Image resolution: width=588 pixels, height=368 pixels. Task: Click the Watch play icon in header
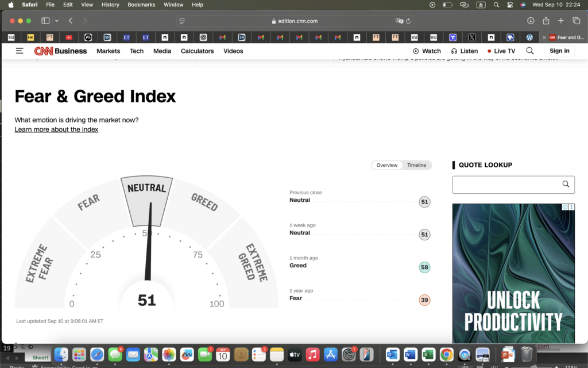click(416, 51)
